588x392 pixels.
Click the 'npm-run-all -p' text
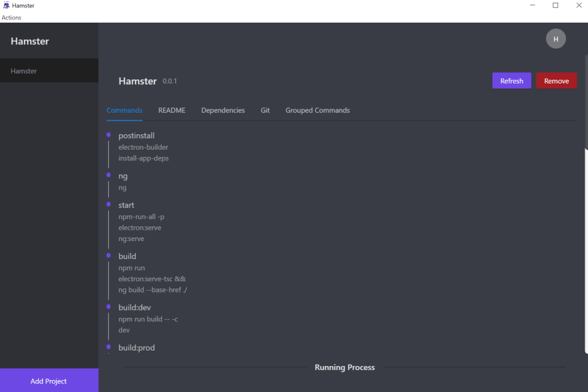[142, 216]
